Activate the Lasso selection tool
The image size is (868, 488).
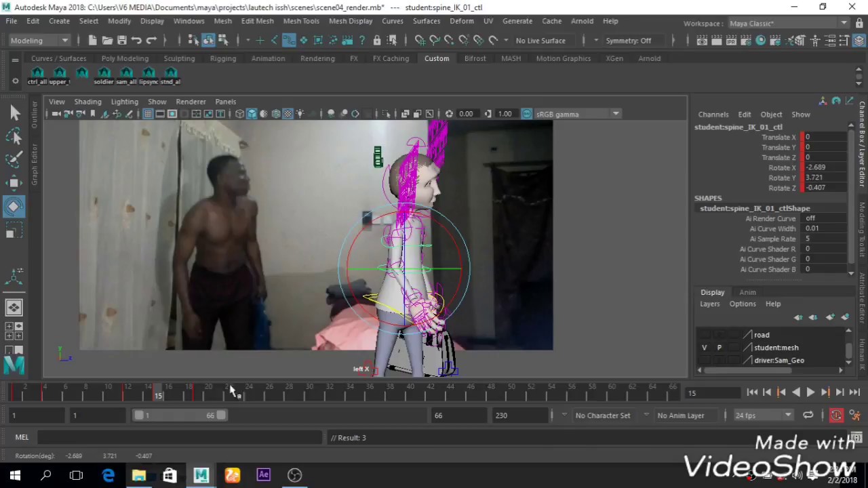[x=14, y=136]
